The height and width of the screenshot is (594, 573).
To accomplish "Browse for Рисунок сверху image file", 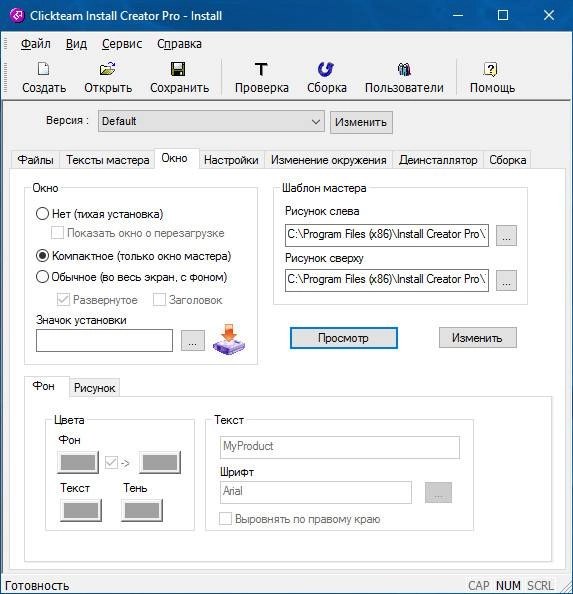I will tap(506, 280).
